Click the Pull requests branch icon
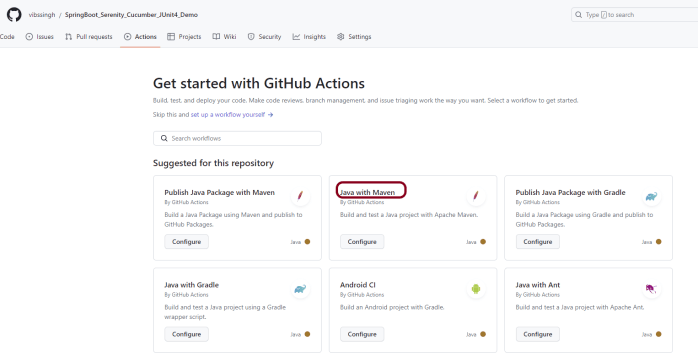 (69, 37)
